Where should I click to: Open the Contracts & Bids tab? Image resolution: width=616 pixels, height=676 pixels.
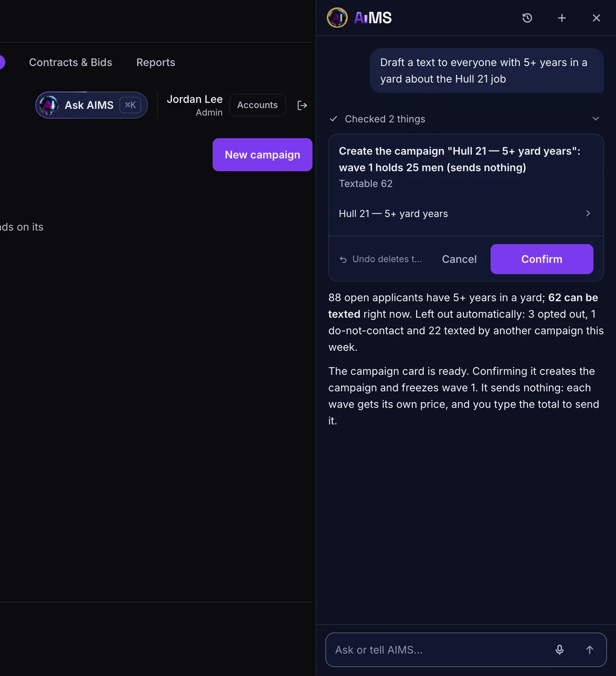tap(71, 62)
